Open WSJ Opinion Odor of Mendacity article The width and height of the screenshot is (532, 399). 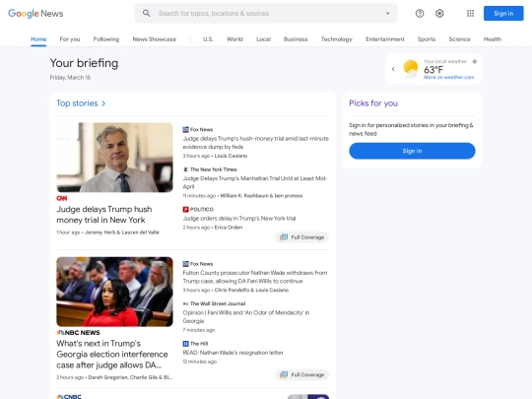246,316
